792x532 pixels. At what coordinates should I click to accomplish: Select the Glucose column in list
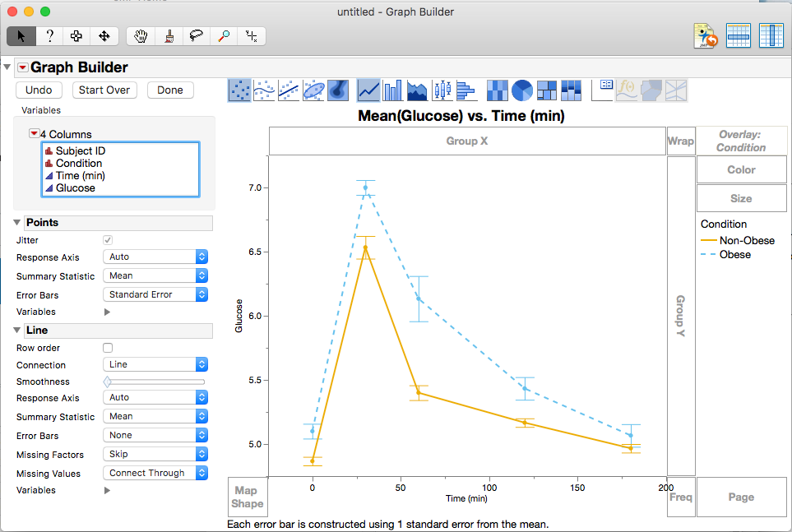click(76, 188)
